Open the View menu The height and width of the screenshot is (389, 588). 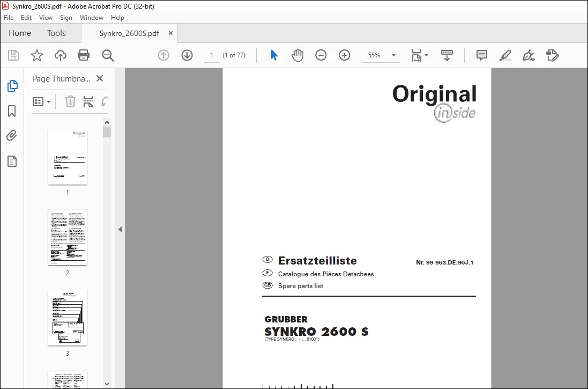click(46, 18)
